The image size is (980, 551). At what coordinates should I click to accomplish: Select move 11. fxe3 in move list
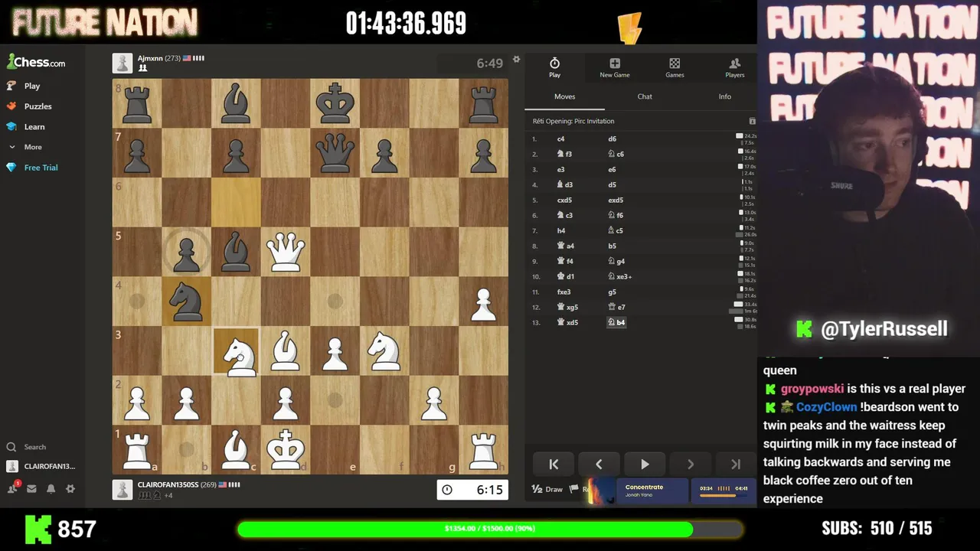pos(563,292)
